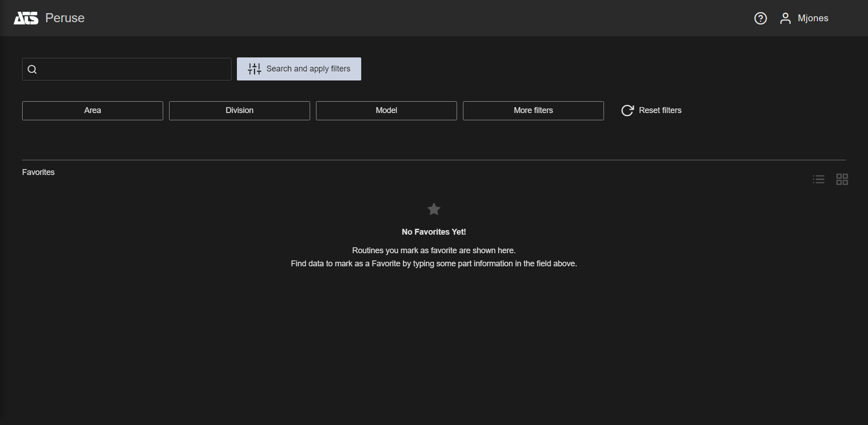Open the help question mark icon
This screenshot has width=868, height=425.
pyautogui.click(x=760, y=19)
